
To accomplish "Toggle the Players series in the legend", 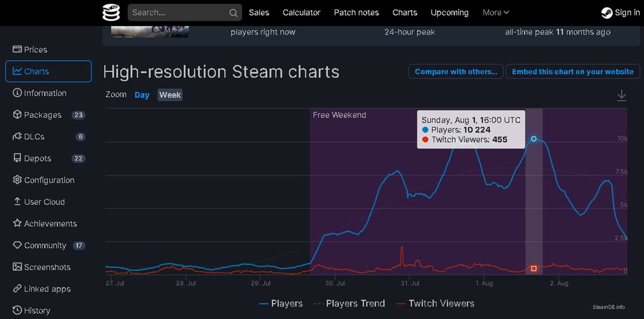I will tap(281, 303).
